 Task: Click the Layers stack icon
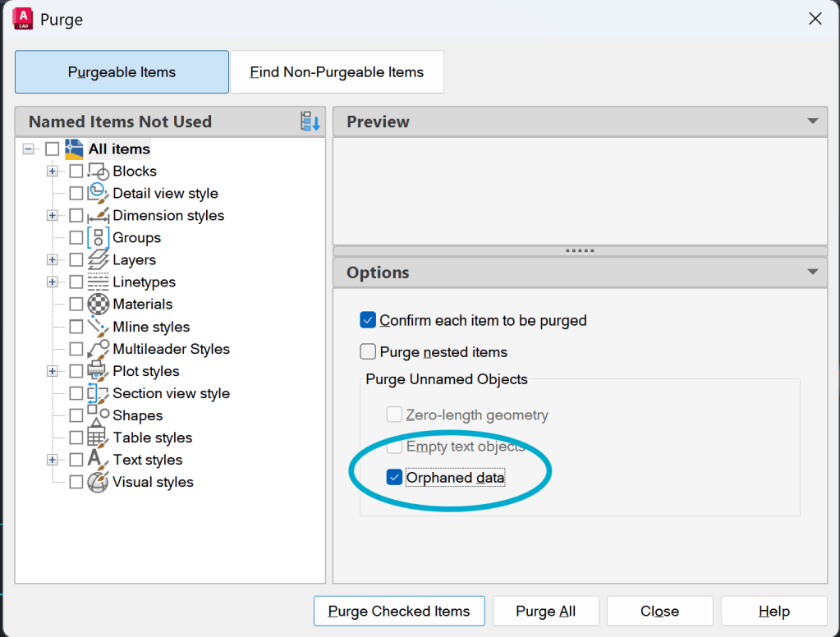click(x=98, y=260)
